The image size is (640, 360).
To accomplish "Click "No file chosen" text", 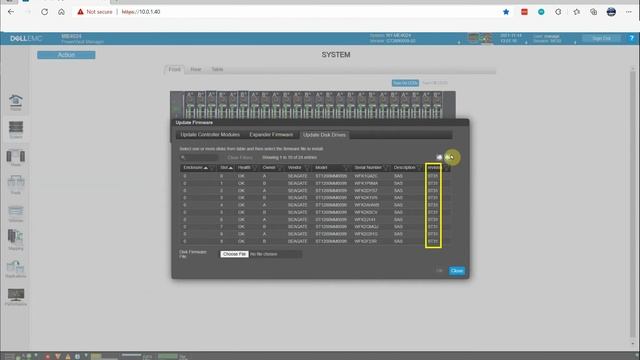I will pyautogui.click(x=264, y=254).
